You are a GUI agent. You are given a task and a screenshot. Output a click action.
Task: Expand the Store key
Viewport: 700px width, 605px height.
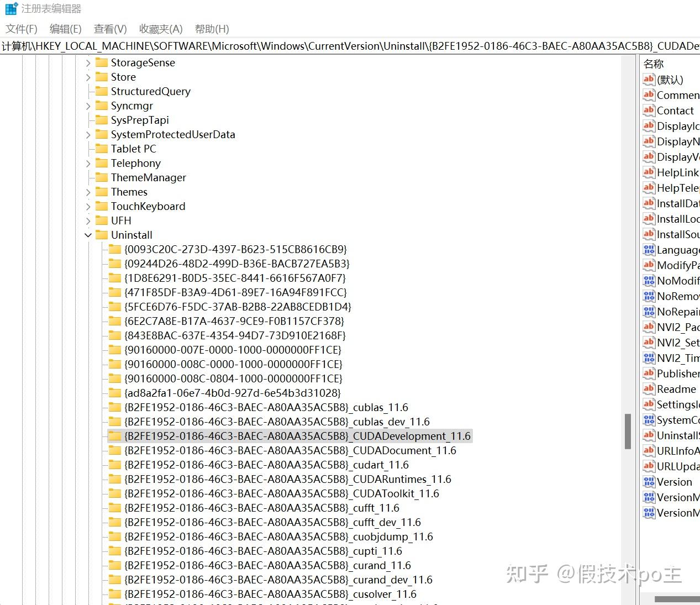(x=88, y=77)
